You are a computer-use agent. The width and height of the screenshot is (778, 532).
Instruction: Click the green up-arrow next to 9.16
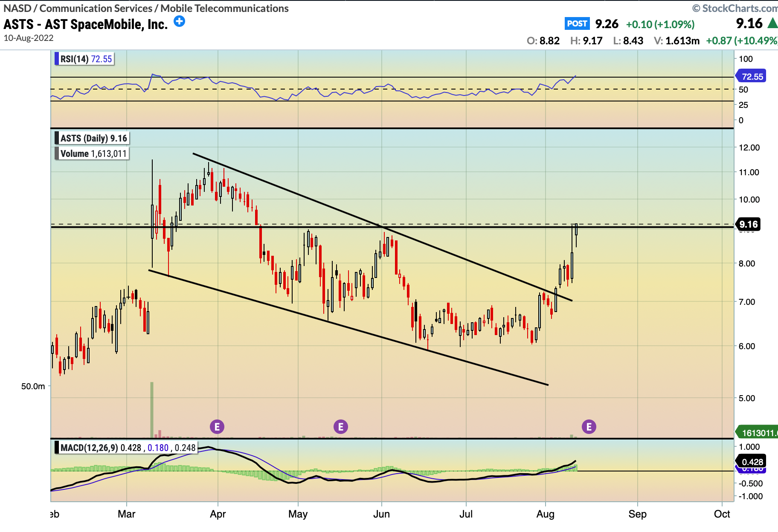pos(772,23)
